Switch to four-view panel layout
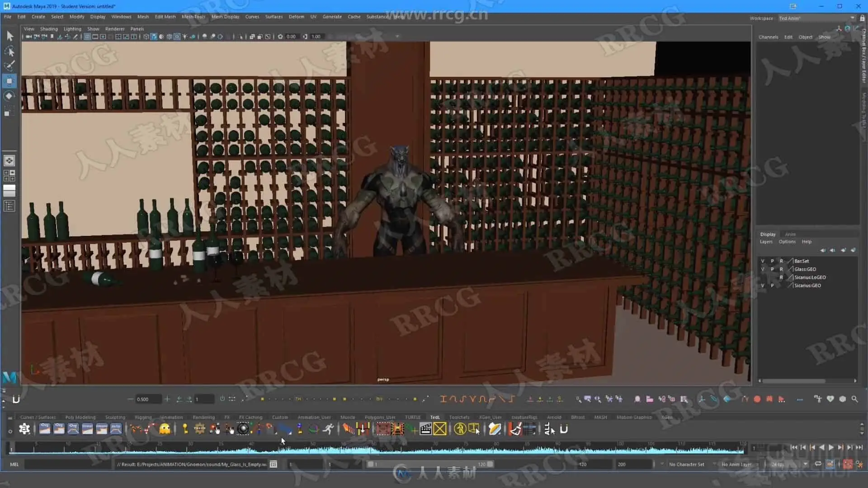 pos(9,176)
